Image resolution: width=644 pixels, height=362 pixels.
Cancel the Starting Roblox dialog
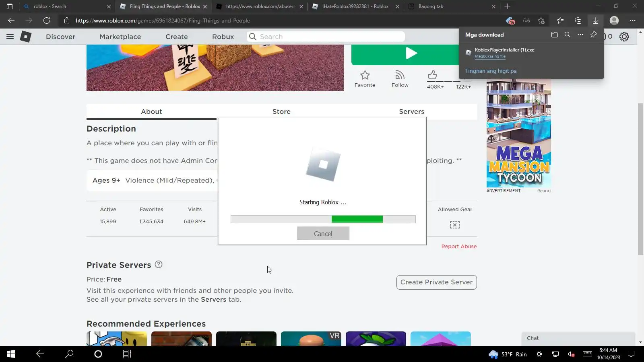click(323, 234)
